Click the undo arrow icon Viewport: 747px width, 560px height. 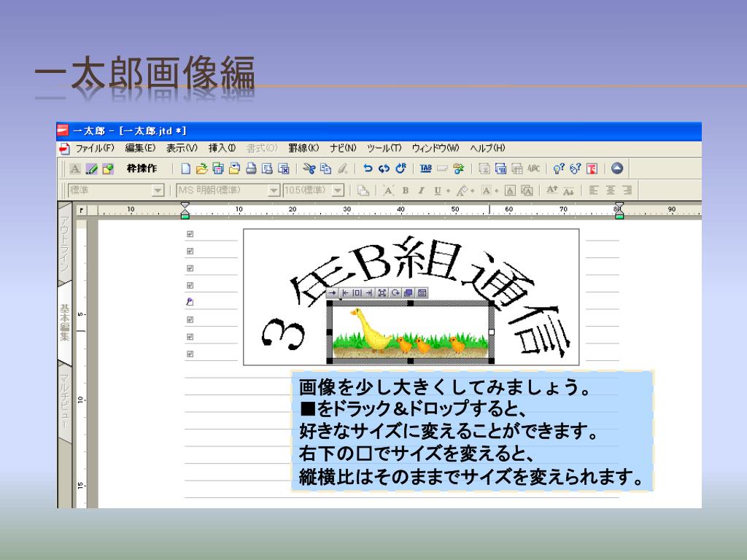pyautogui.click(x=368, y=168)
